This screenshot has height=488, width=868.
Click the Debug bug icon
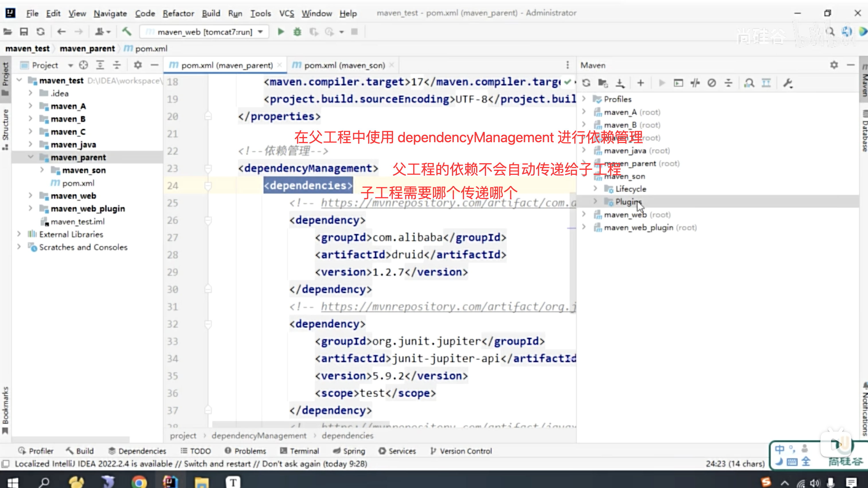coord(297,32)
